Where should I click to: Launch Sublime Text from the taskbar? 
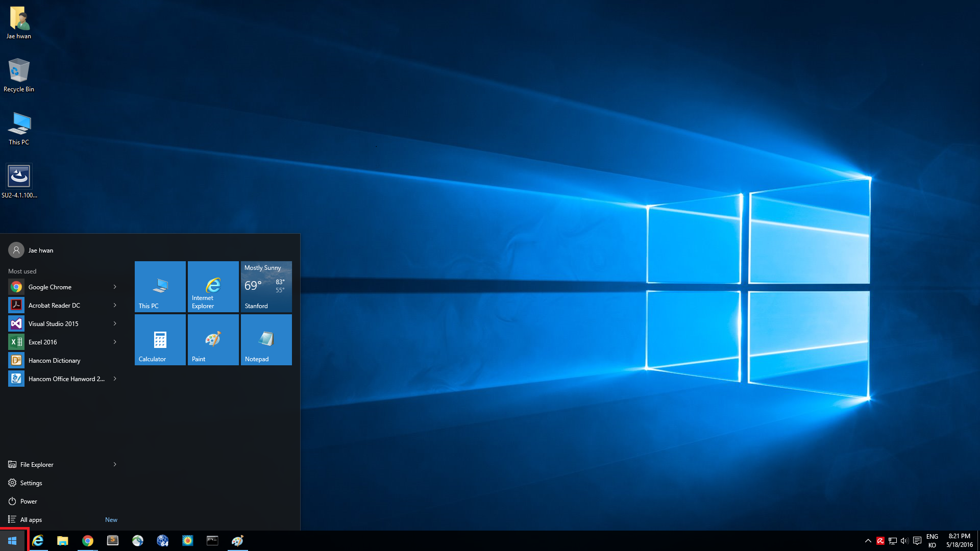[112, 541]
